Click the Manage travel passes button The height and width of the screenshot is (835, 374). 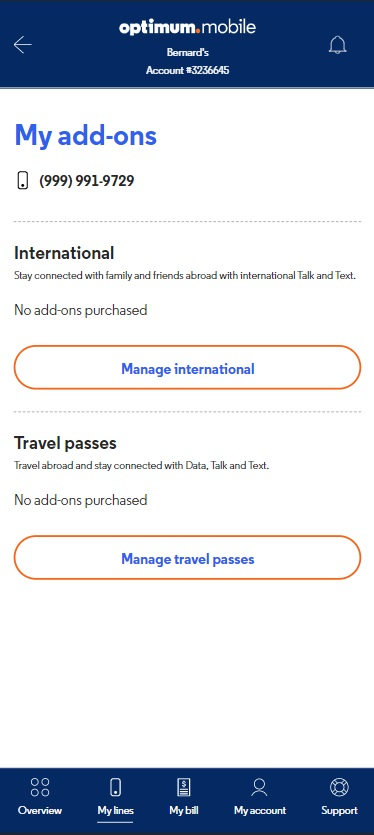[x=188, y=558]
